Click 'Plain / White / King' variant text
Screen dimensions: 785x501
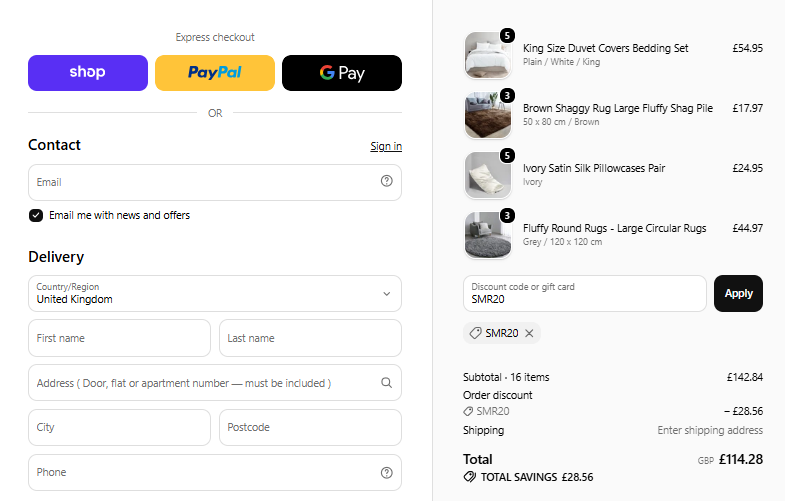561,62
